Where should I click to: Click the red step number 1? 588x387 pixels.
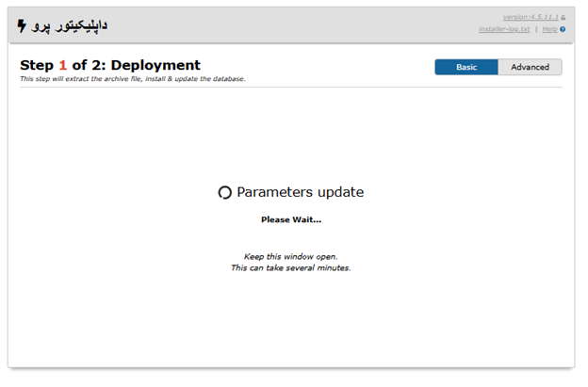62,65
